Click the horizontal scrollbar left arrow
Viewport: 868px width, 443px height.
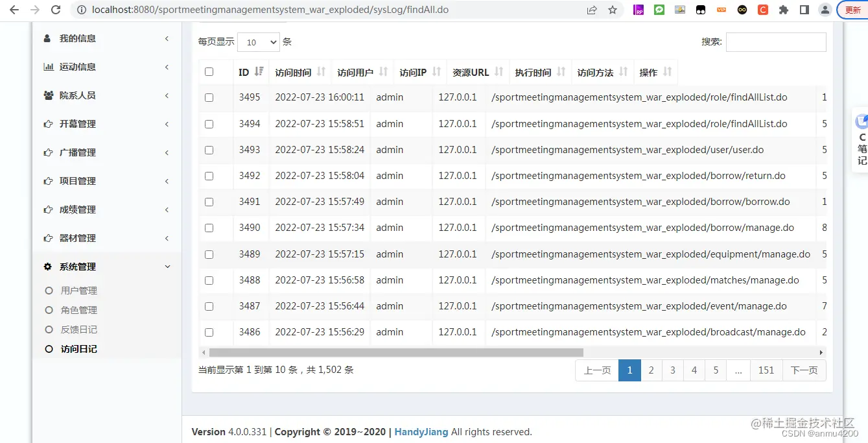click(x=204, y=353)
